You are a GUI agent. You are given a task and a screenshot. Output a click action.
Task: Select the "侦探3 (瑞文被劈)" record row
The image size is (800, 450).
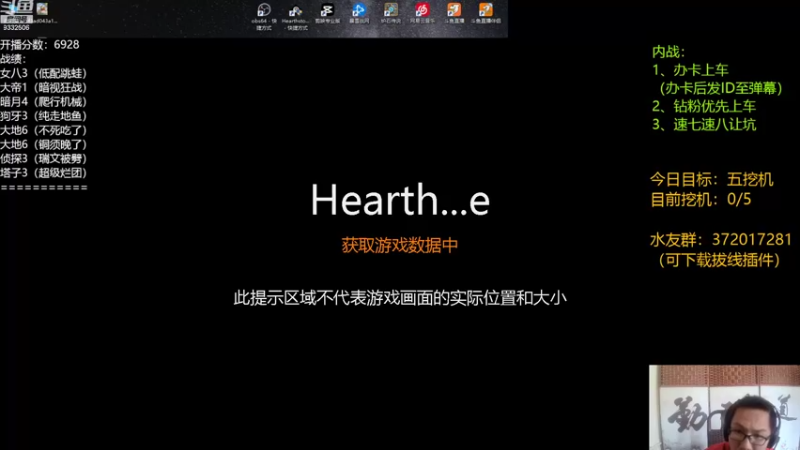tap(44, 159)
